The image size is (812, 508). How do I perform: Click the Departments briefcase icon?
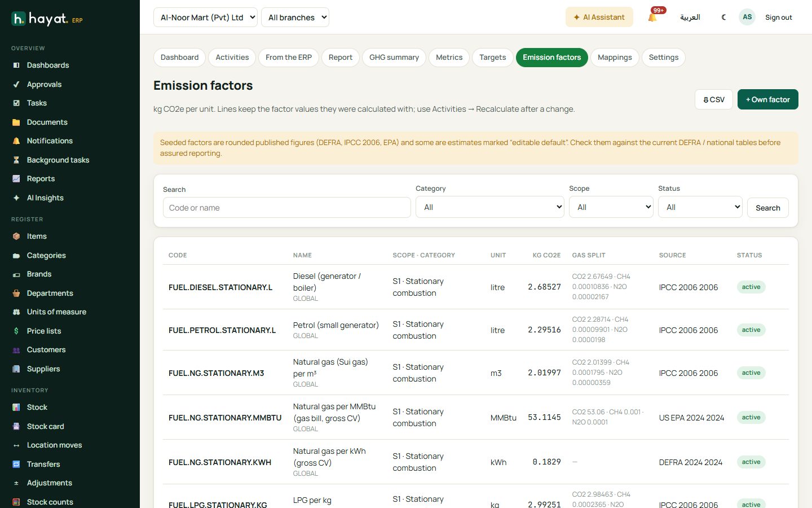coord(16,294)
